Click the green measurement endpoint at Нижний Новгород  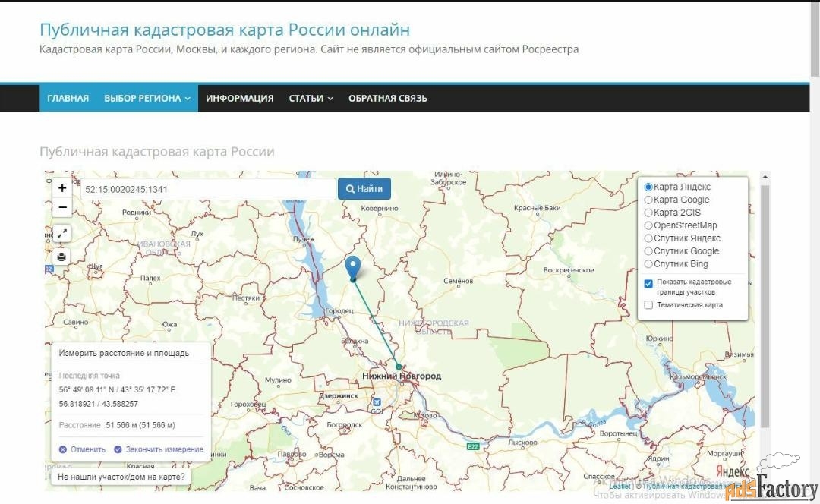tap(399, 367)
